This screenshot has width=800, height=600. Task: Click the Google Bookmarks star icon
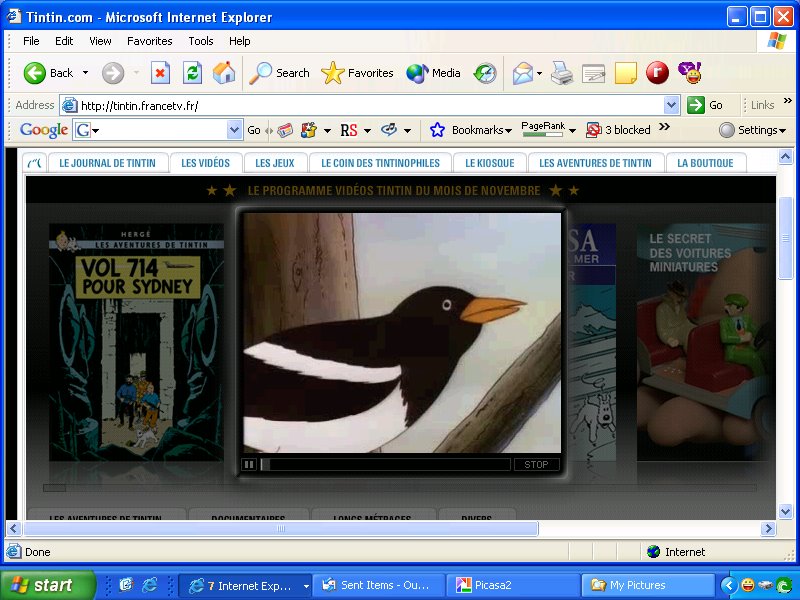pyautogui.click(x=437, y=130)
